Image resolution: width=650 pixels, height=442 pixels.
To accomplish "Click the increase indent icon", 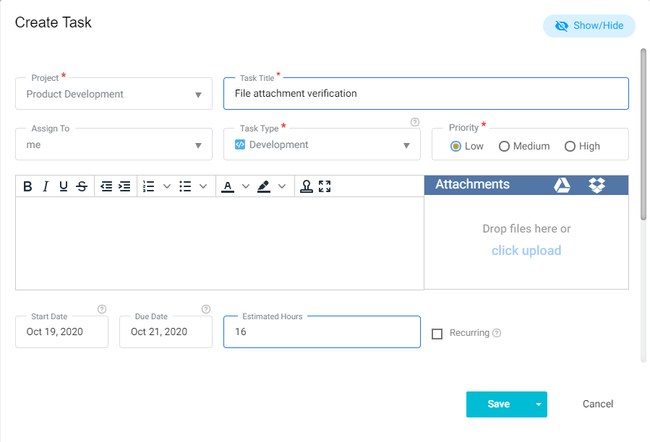I will 124,186.
